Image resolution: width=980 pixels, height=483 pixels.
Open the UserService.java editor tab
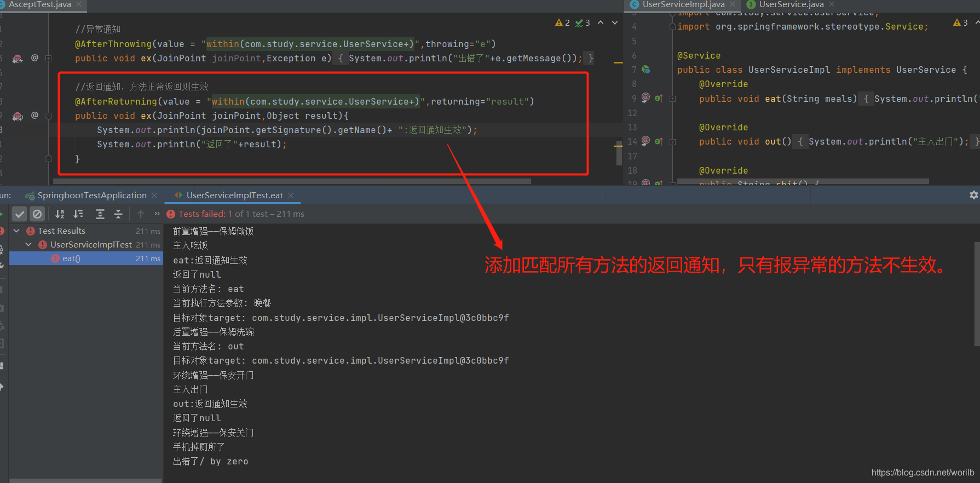[791, 4]
